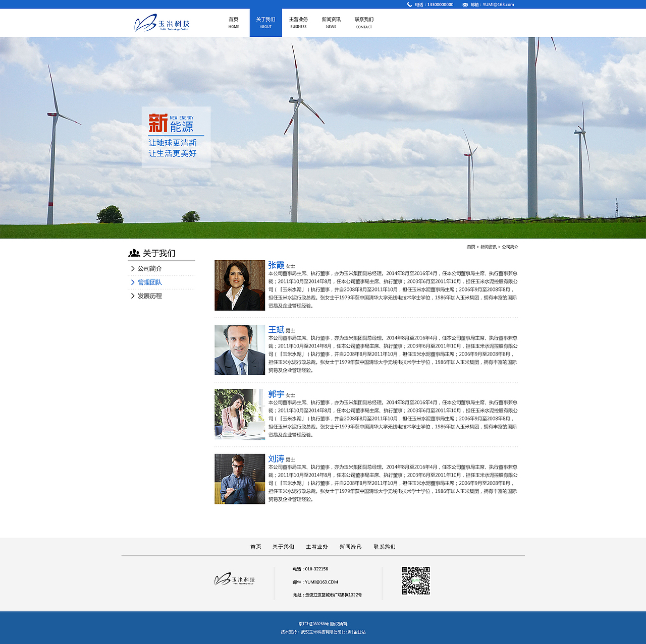Click the name heading 郭宇
Image resolution: width=646 pixels, height=644 pixels.
pyautogui.click(x=276, y=394)
